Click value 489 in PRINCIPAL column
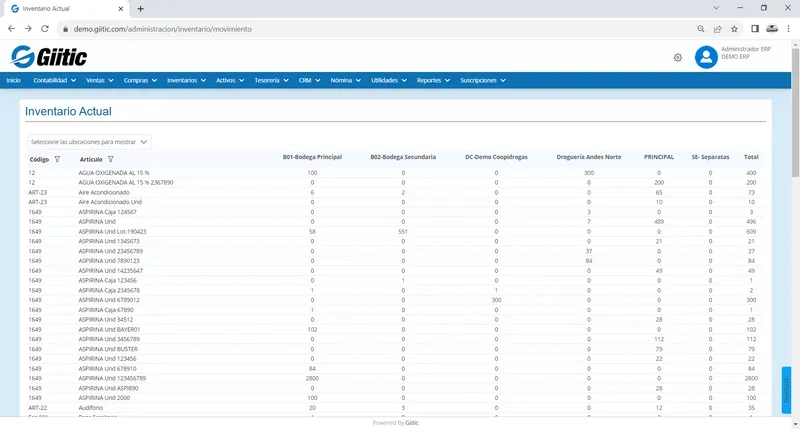The image size is (800, 429). pyautogui.click(x=659, y=222)
